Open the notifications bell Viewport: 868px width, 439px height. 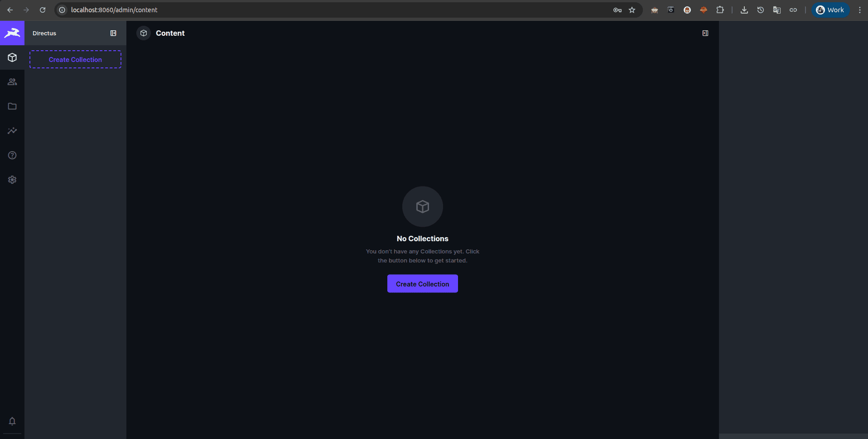pyautogui.click(x=12, y=421)
